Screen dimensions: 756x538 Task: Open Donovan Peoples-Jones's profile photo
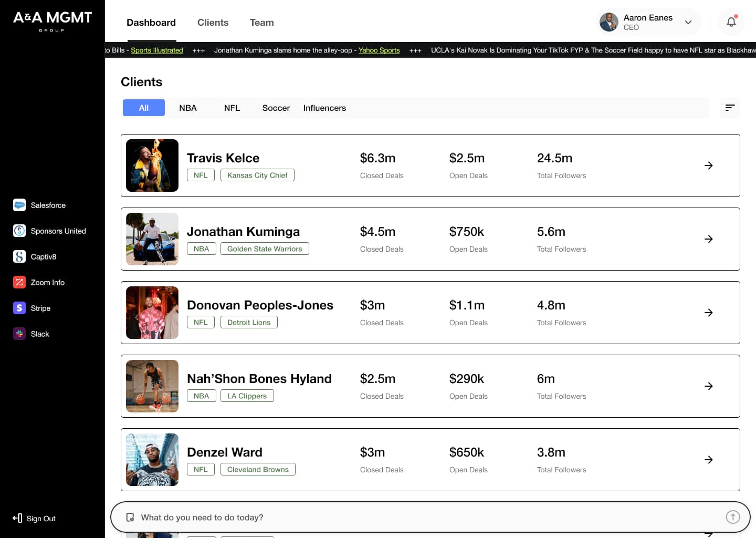click(152, 313)
